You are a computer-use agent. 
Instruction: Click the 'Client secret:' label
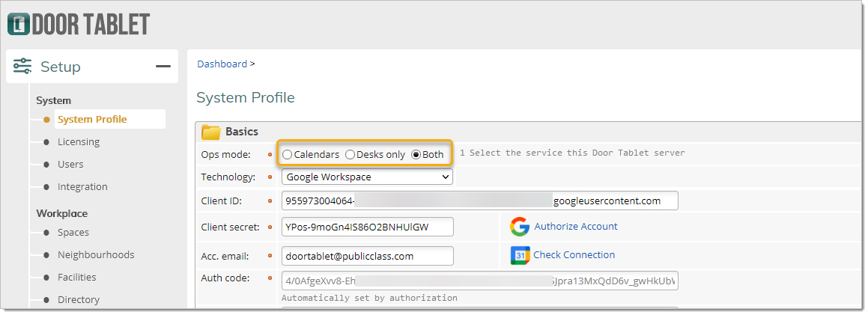230,227
